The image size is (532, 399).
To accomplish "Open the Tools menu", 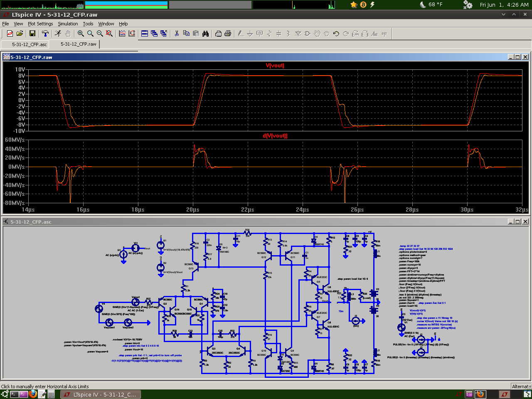I will pyautogui.click(x=88, y=24).
